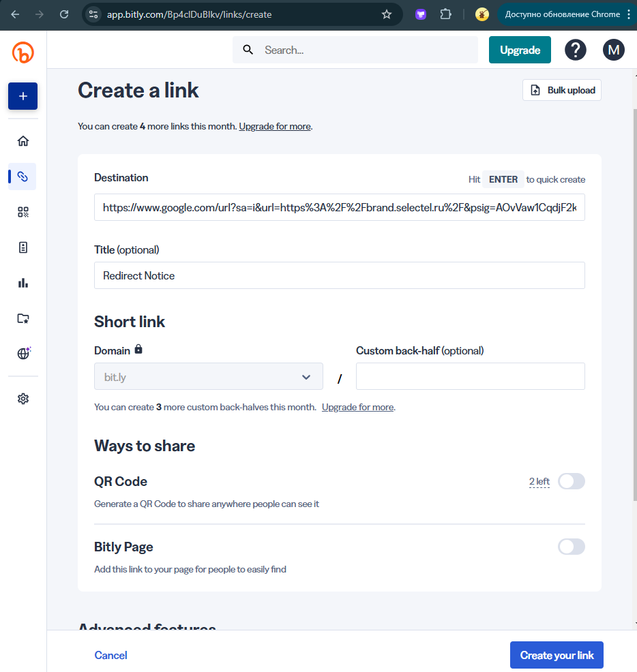Enable the QR Code toggle
The image size is (637, 672).
[x=571, y=482]
